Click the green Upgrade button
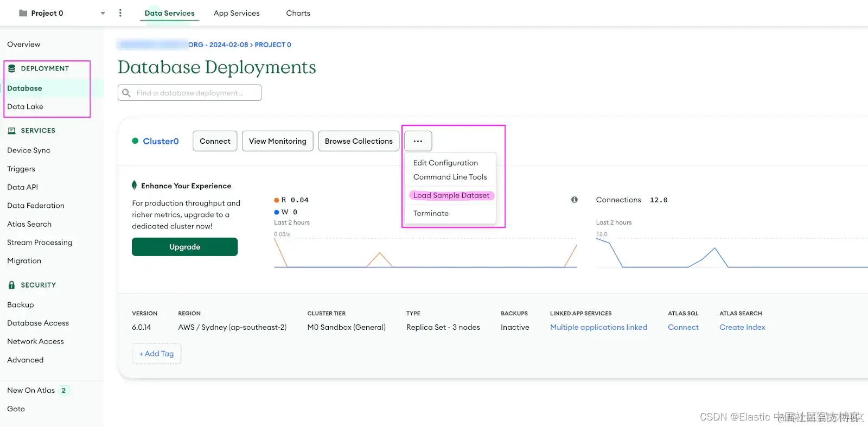Screen dimensions: 868x427 (x=184, y=247)
